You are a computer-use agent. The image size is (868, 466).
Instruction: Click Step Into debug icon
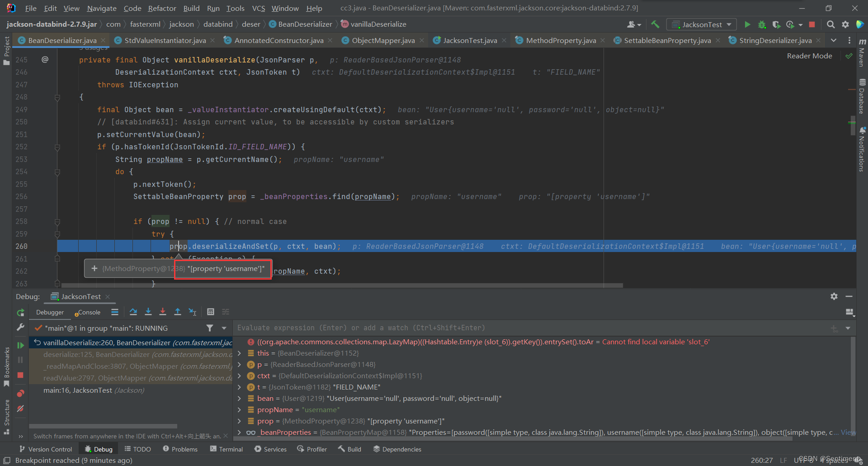(148, 312)
